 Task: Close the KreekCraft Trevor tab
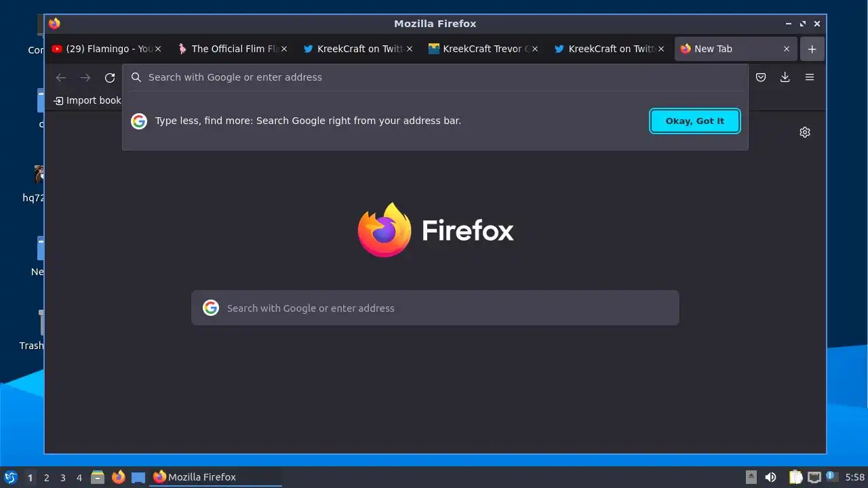[535, 49]
